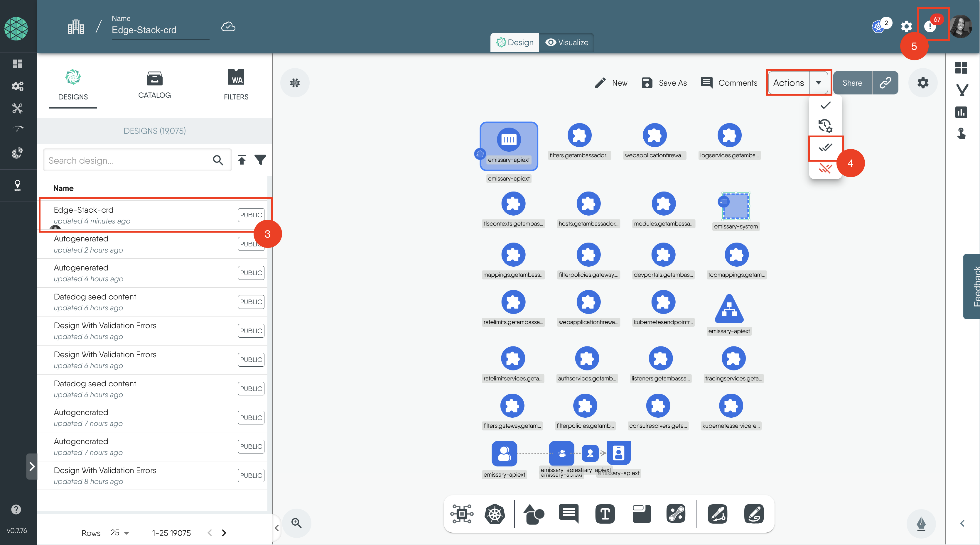Expand the left navigation sidebar chevron

tap(32, 466)
